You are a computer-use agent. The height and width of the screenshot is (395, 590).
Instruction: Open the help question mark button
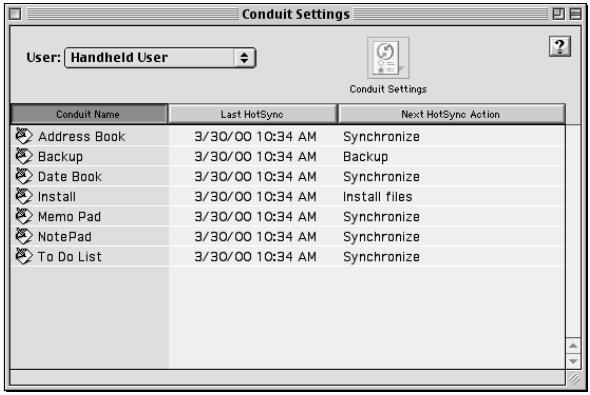[x=560, y=47]
